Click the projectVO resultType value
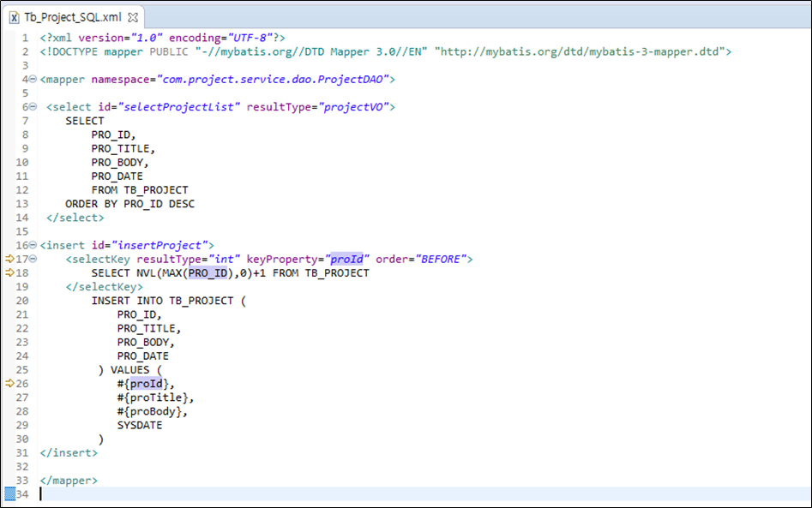Screen dimensions: 812x508 click(x=354, y=106)
